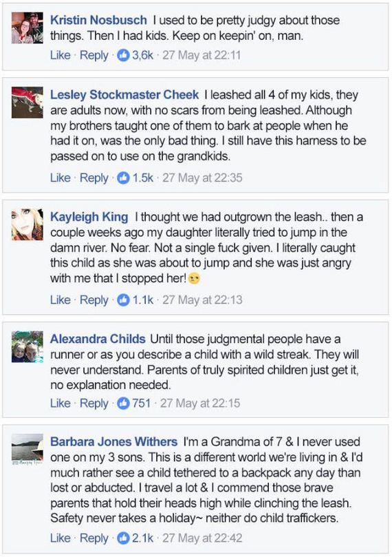Reply to Lesley Stockmaster Cheek's comment

tap(94, 178)
